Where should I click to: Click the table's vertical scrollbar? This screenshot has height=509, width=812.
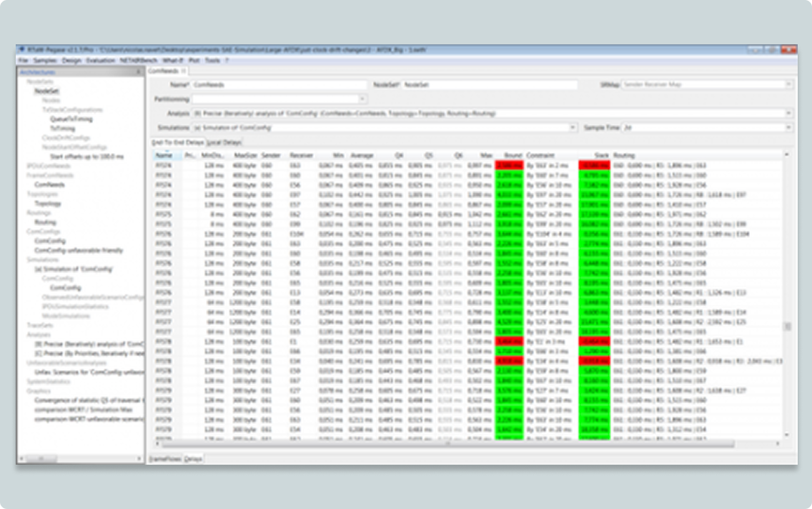(x=788, y=326)
